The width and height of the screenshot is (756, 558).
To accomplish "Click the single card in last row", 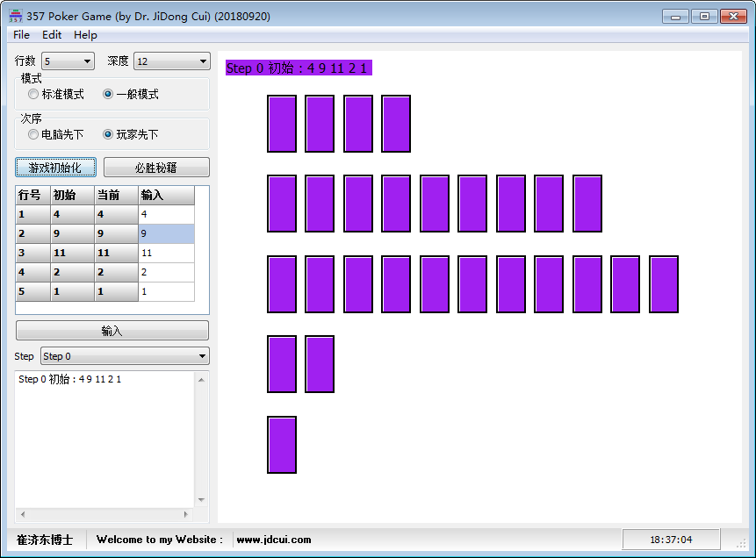I will tap(282, 445).
